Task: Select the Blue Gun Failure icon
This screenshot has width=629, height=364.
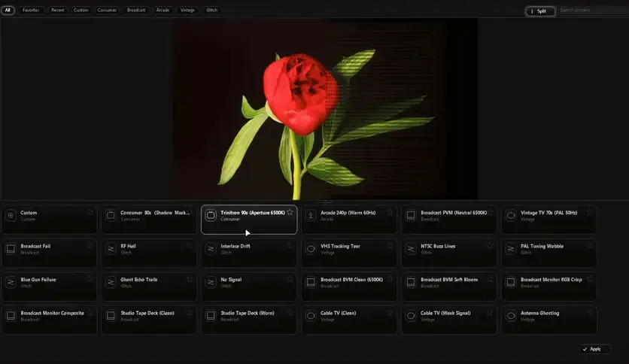Action: coord(11,282)
